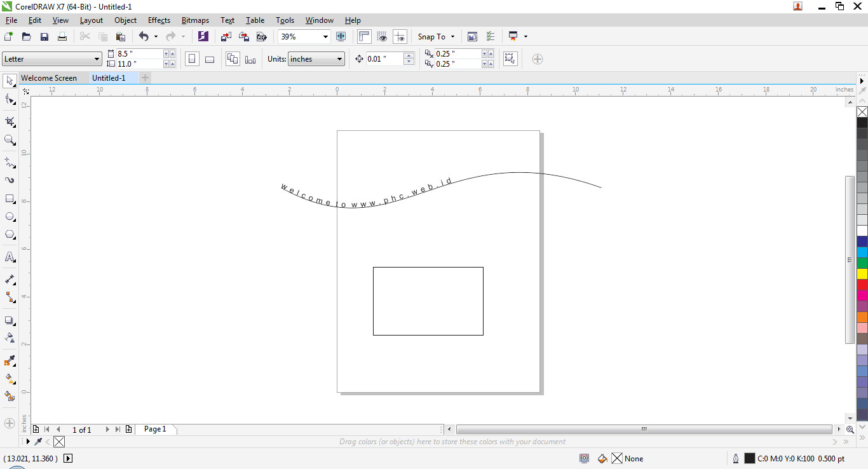Screen dimensions: 868x469
Task: Pick the Rectangle tool
Action: 10,199
